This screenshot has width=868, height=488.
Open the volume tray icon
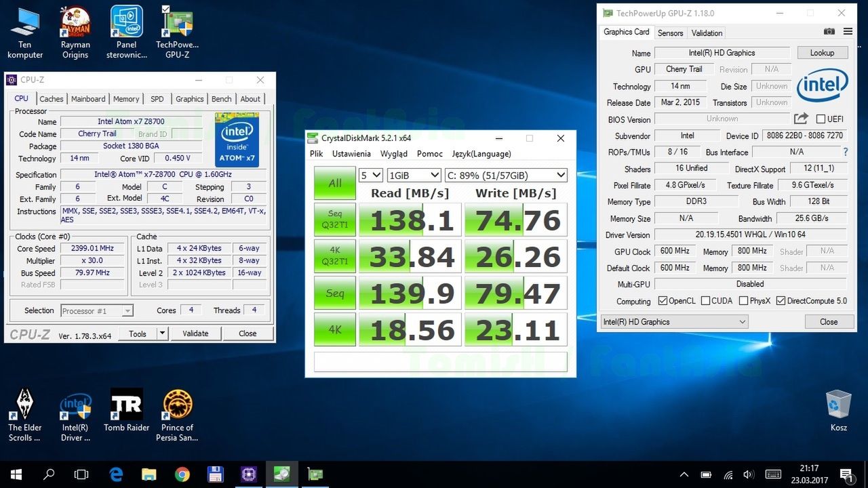point(749,474)
